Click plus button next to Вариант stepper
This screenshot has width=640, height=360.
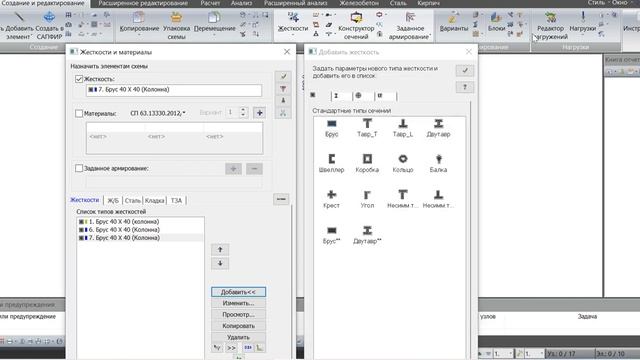(x=260, y=113)
